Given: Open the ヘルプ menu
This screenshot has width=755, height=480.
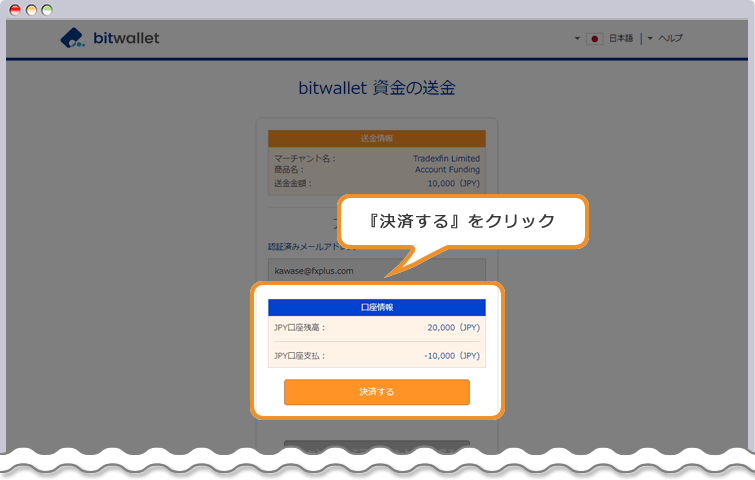Looking at the screenshot, I should coord(670,38).
